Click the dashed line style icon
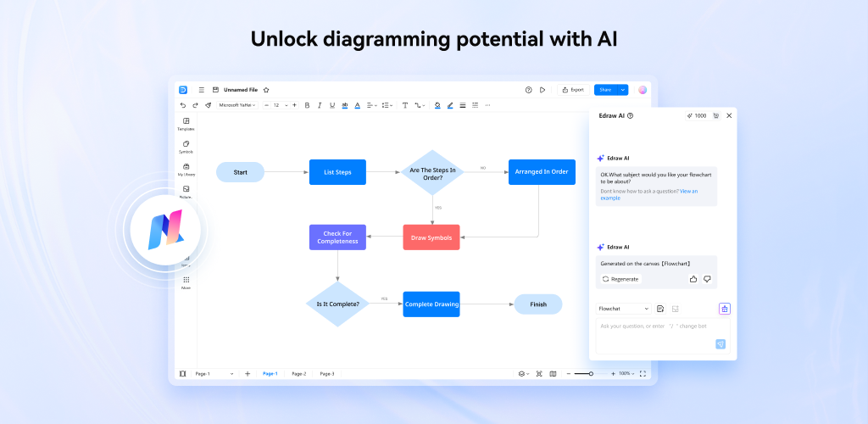The image size is (868, 424). pos(475,105)
